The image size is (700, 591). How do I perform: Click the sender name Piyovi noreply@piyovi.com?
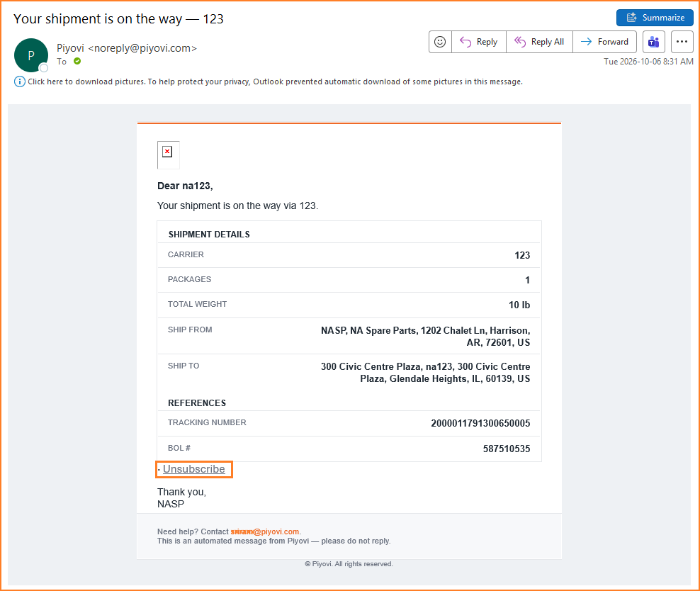(x=126, y=48)
